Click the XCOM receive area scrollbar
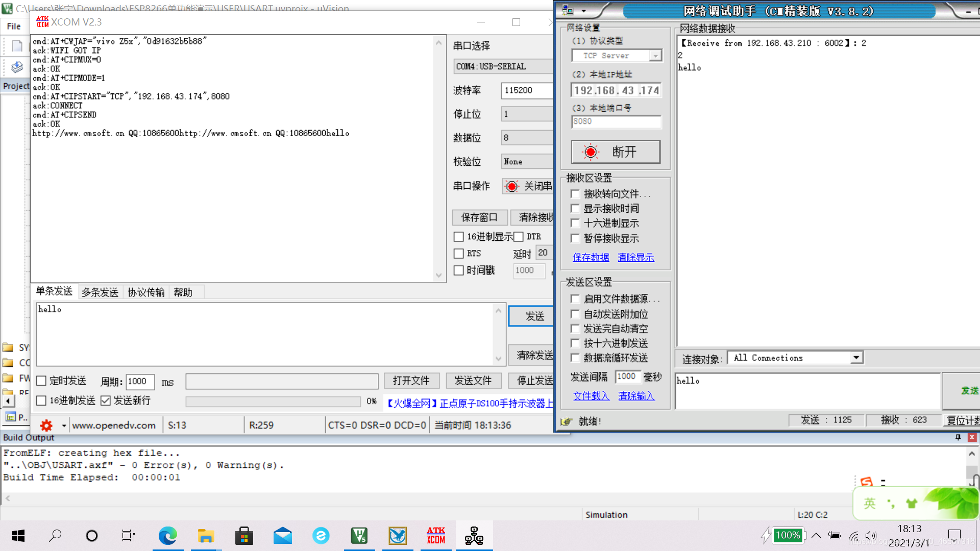 point(438,159)
